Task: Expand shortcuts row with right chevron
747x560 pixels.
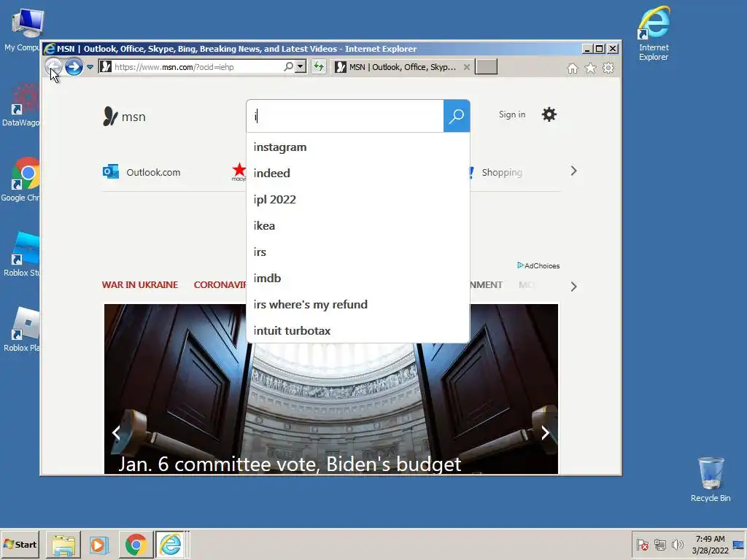Action: (x=573, y=171)
